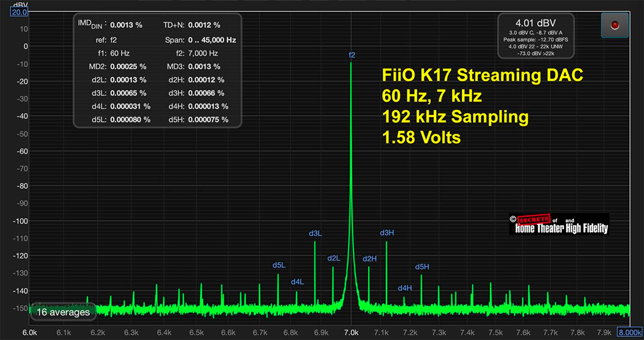Click the 4.01 dBV level readout
644x340 pixels.
(x=536, y=23)
